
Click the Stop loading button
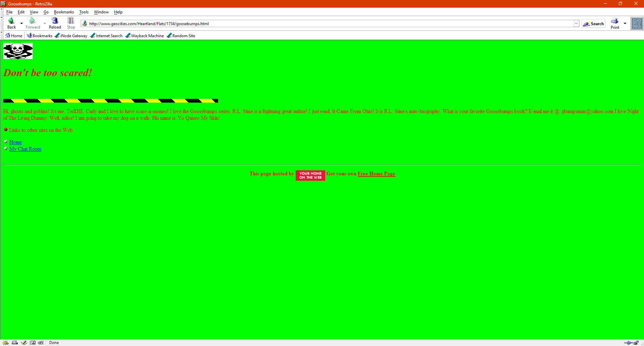point(71,23)
